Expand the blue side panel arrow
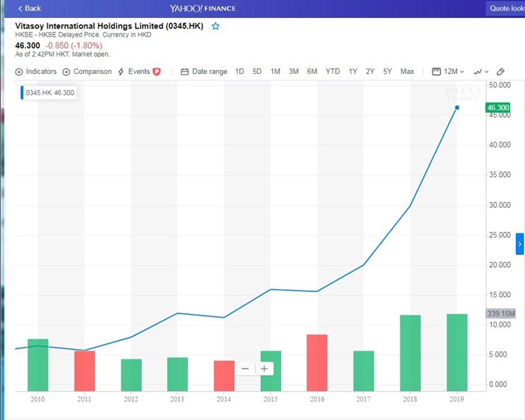 click(x=520, y=244)
